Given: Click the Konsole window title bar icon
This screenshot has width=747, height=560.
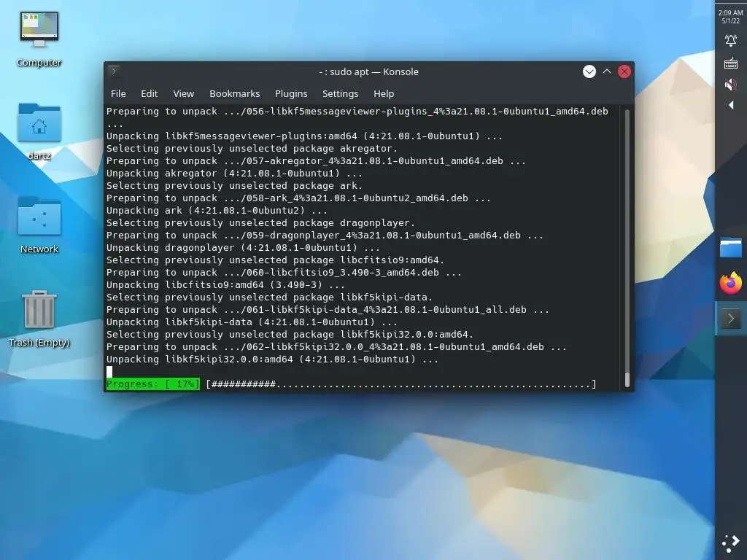Looking at the screenshot, I should [x=113, y=71].
